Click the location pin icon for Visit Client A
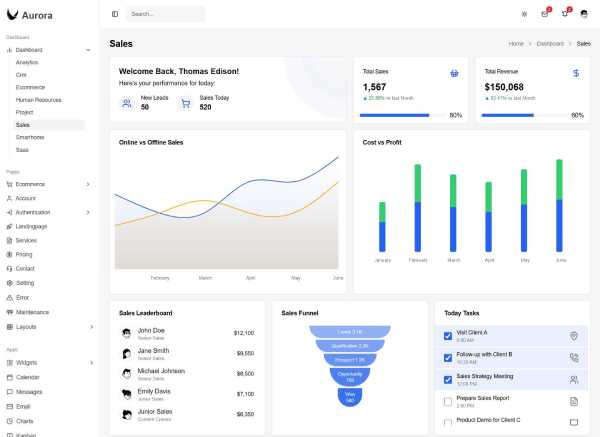600x437 pixels. 573,336
